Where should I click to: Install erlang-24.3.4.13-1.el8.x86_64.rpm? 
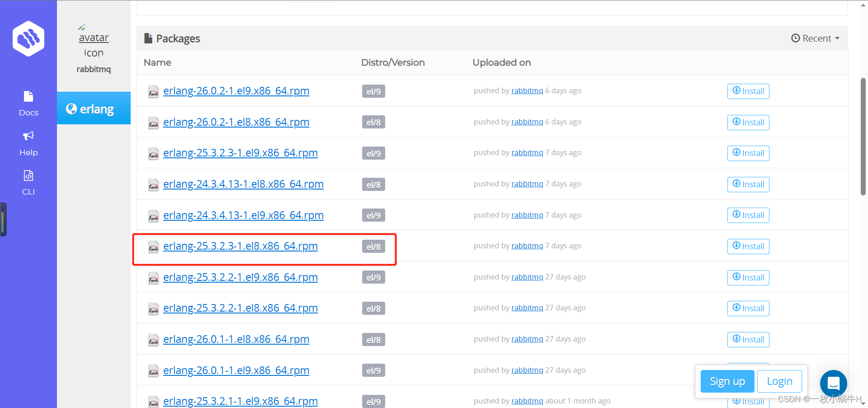coord(748,185)
